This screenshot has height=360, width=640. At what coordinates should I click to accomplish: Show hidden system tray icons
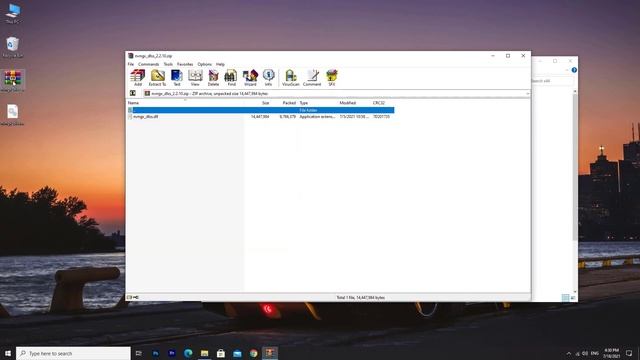point(569,353)
